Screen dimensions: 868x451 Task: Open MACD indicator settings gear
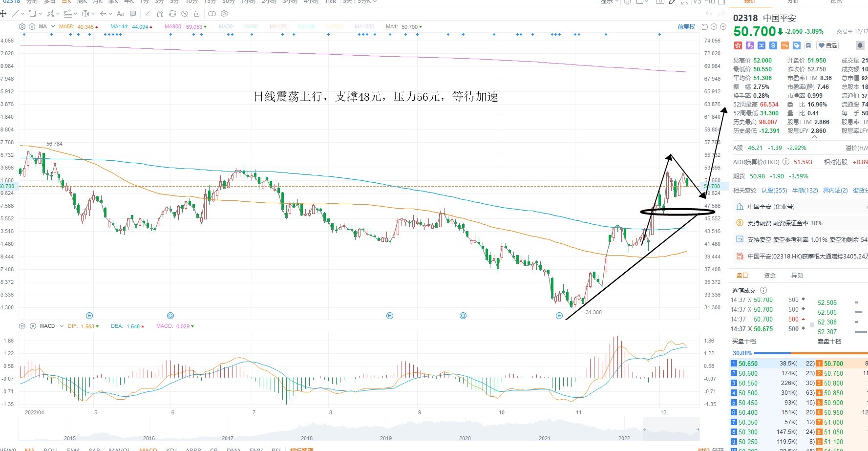(22, 326)
